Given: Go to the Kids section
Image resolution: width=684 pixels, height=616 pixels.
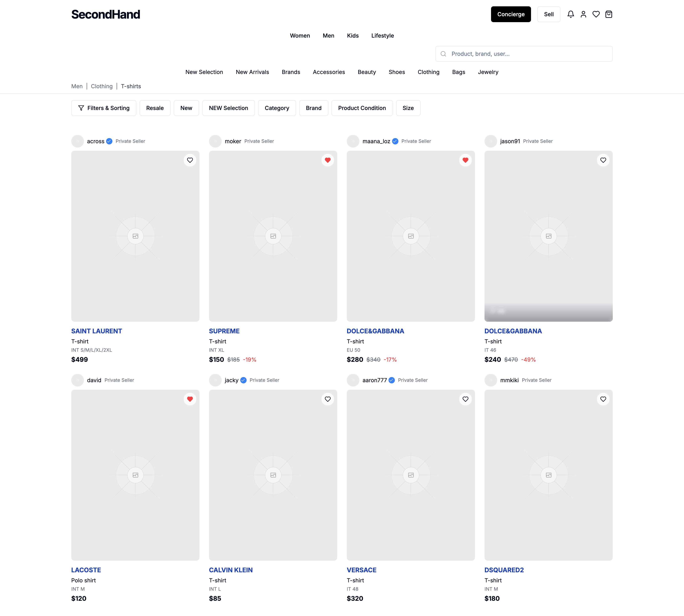Looking at the screenshot, I should (x=352, y=36).
